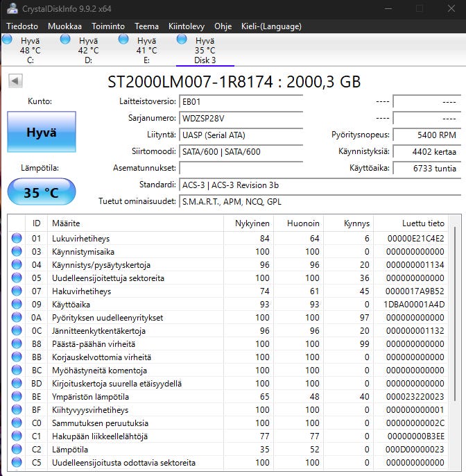Click the status circle for 07 Hakuvirhetiheys

coord(17,291)
